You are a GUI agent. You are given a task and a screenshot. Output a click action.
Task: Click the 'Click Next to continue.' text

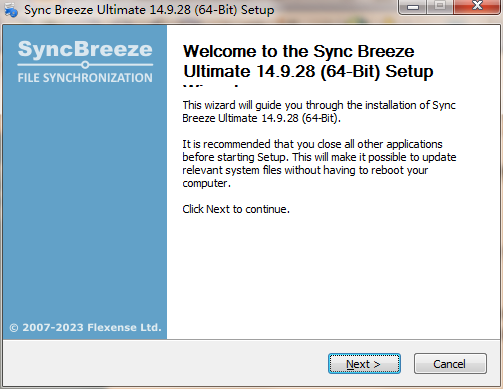[x=236, y=209]
